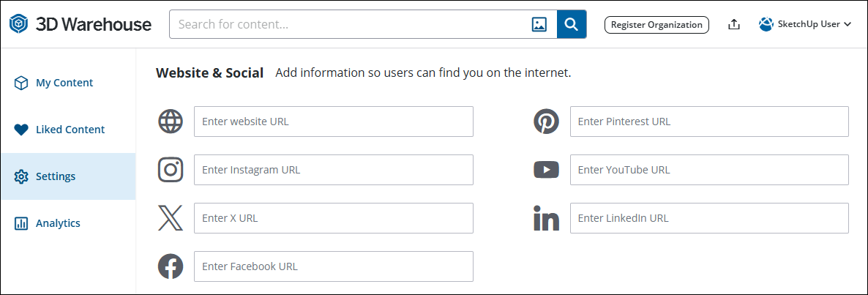The height and width of the screenshot is (295, 868).
Task: Open the Analytics section
Action: tap(58, 223)
